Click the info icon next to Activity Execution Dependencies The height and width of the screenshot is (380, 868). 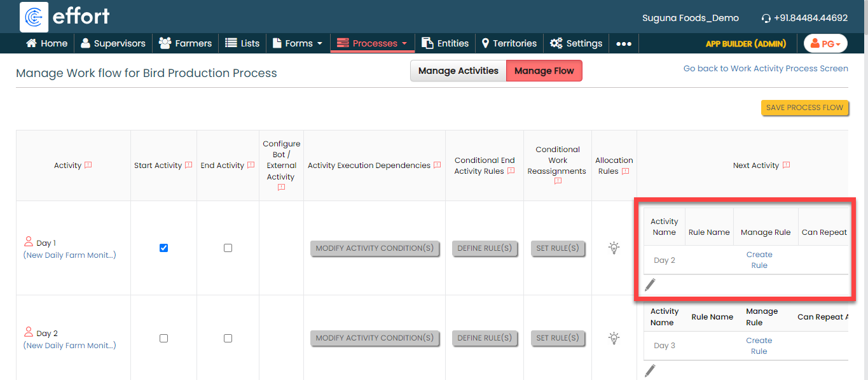(437, 165)
